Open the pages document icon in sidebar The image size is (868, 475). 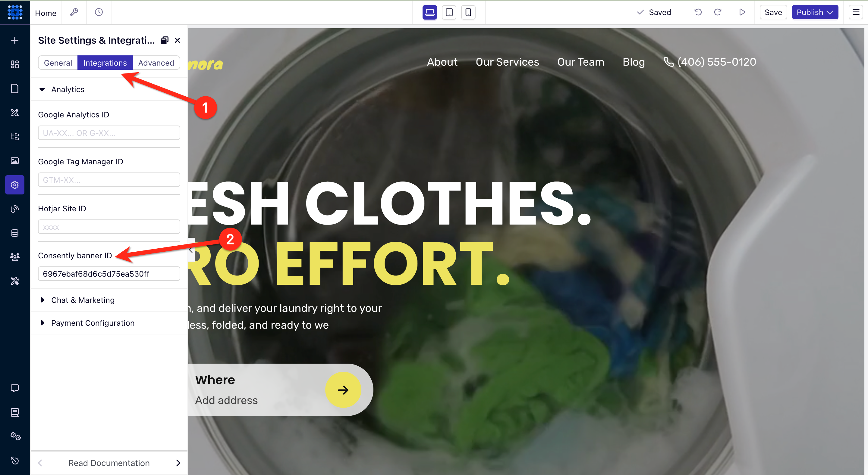pyautogui.click(x=14, y=88)
